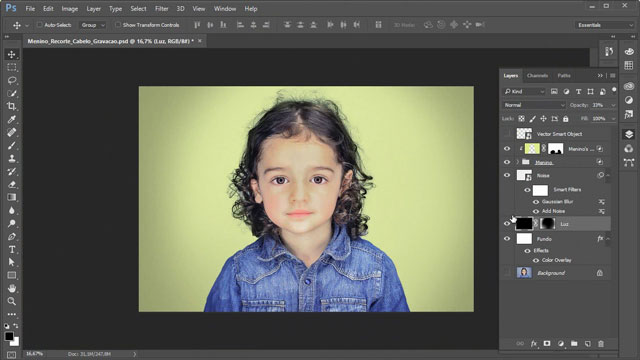The height and width of the screenshot is (360, 640).
Task: Click the Delete layer trash icon
Action: click(601, 344)
